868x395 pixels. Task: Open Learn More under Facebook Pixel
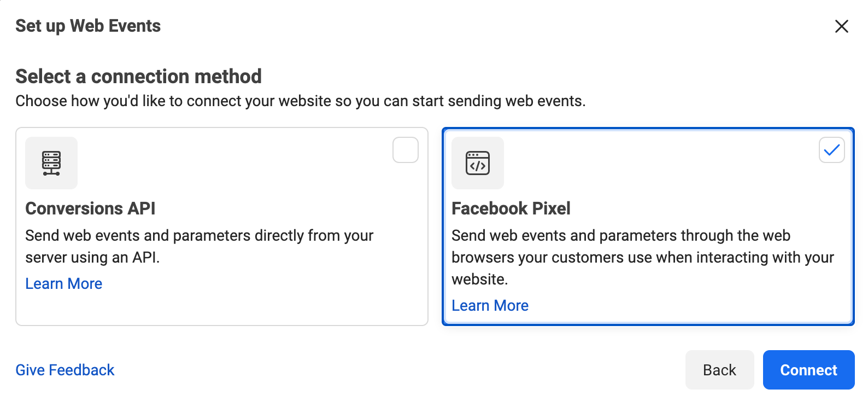point(490,305)
